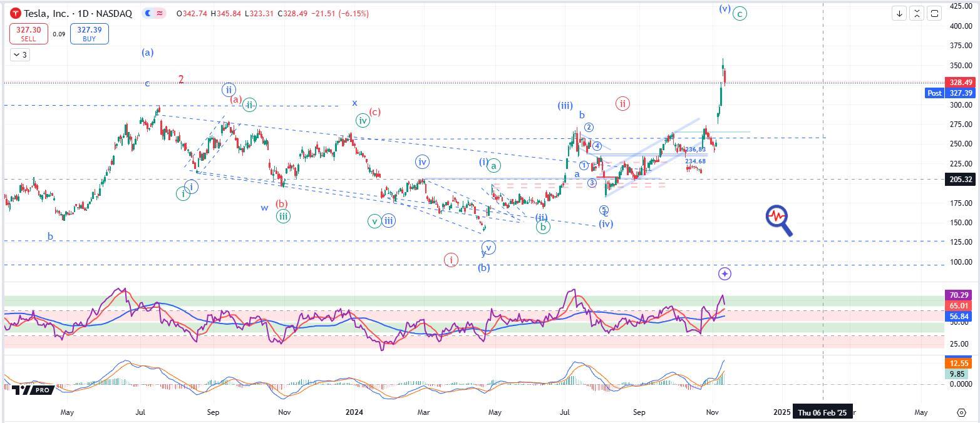This screenshot has height=423, width=980.
Task: Click the Tesla logo beside the symbol name
Action: (16, 13)
